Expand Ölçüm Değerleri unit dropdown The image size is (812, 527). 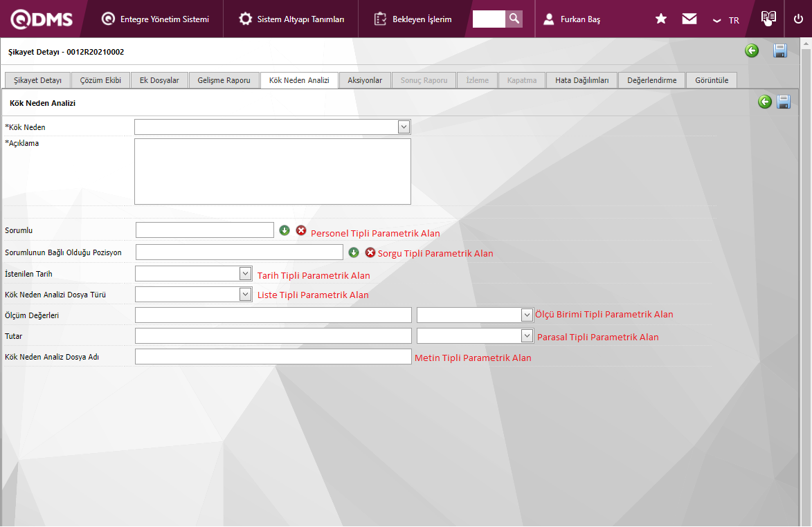click(527, 315)
